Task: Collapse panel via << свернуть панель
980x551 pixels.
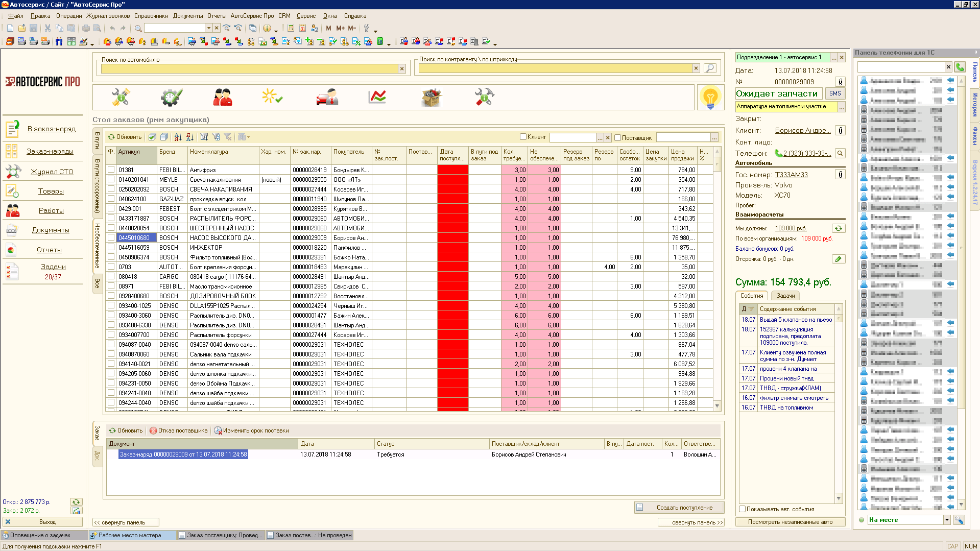Action: click(126, 522)
